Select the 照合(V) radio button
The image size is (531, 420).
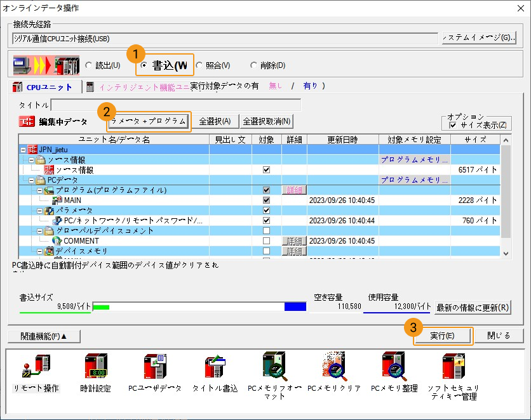tap(199, 65)
